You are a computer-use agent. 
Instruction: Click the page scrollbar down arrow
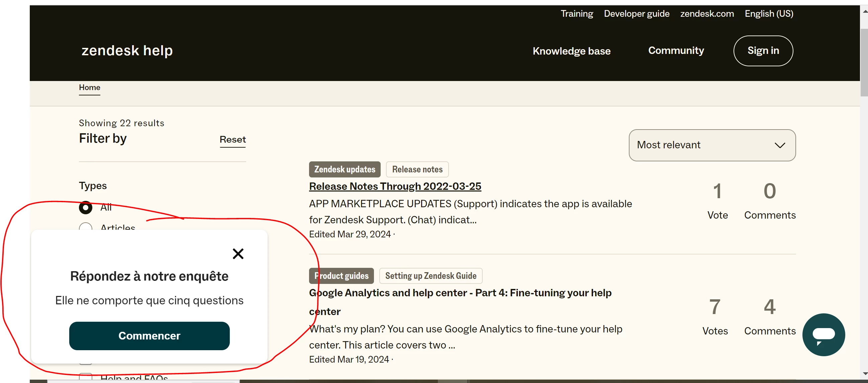865,374
